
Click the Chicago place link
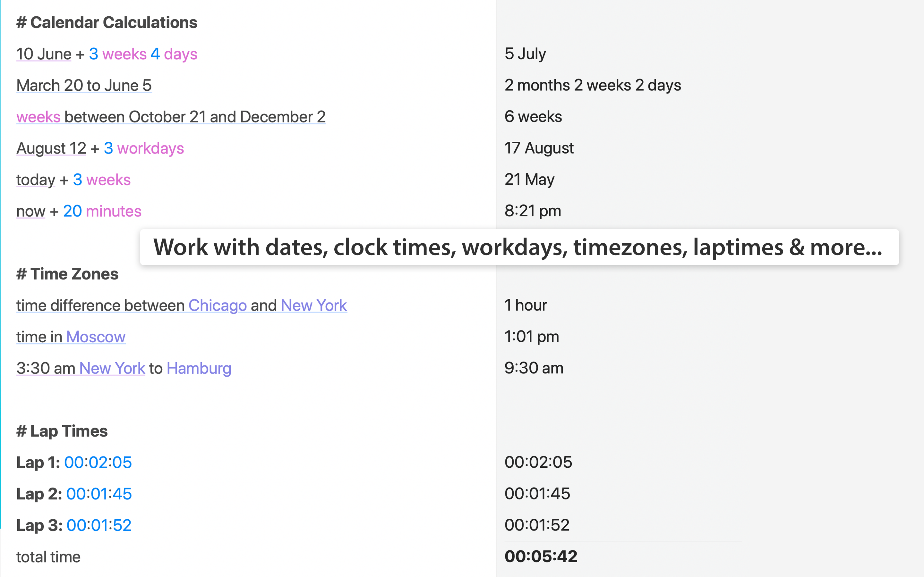click(217, 305)
